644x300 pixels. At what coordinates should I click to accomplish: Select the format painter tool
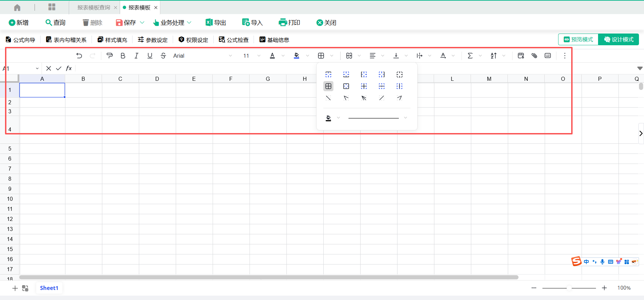point(109,56)
